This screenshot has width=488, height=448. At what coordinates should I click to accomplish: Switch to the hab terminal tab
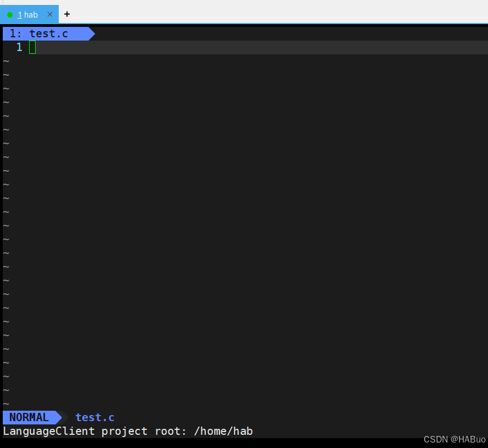(30, 14)
